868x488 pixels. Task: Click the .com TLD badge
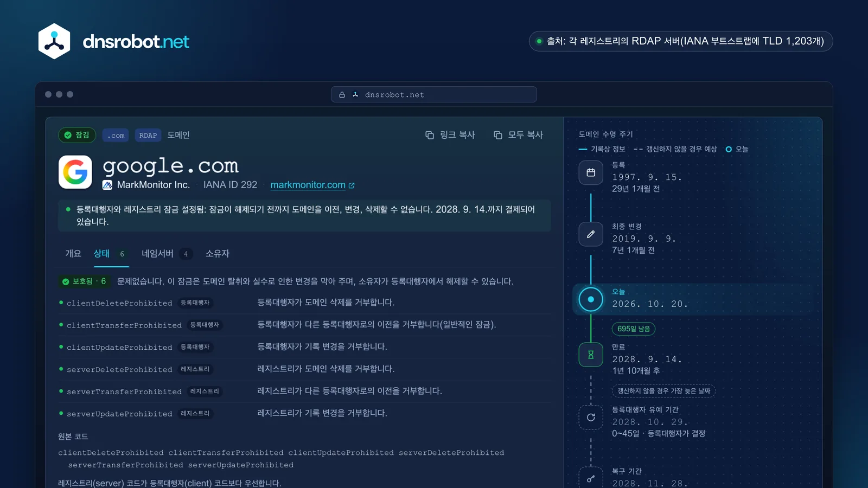tap(116, 136)
